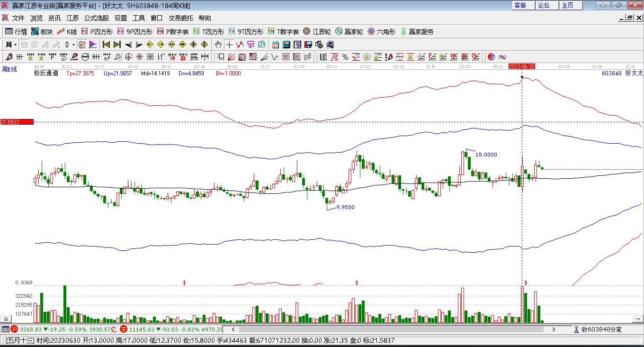The image size is (644, 347).
Task: Click the 客服 customer service button
Action: pyautogui.click(x=523, y=5)
